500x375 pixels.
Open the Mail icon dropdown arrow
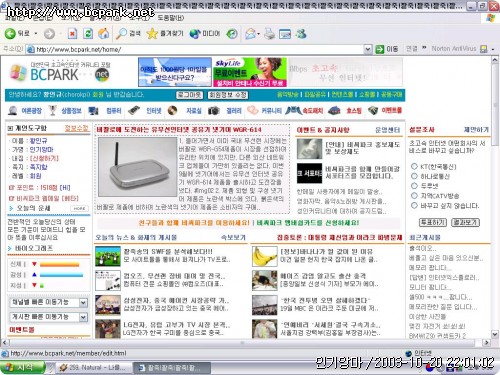259,34
